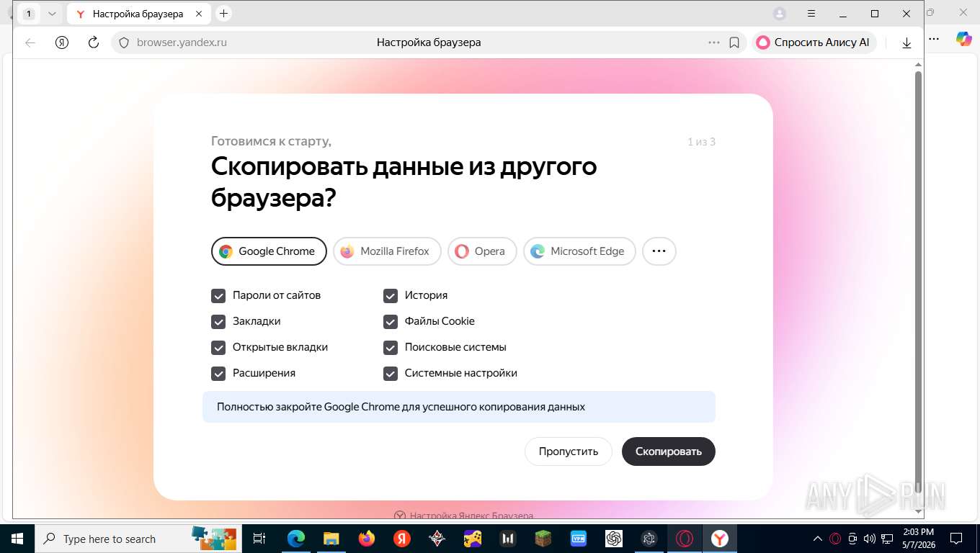The width and height of the screenshot is (980, 553).
Task: Open VPN app on taskbar
Action: point(578,539)
